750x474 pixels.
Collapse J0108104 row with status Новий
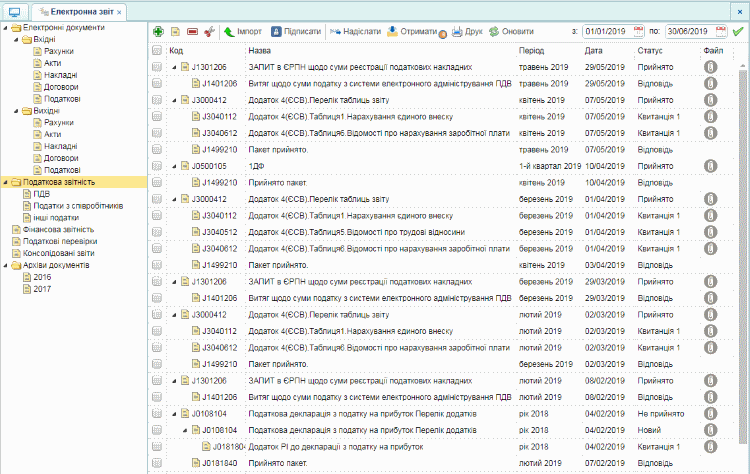click(185, 430)
